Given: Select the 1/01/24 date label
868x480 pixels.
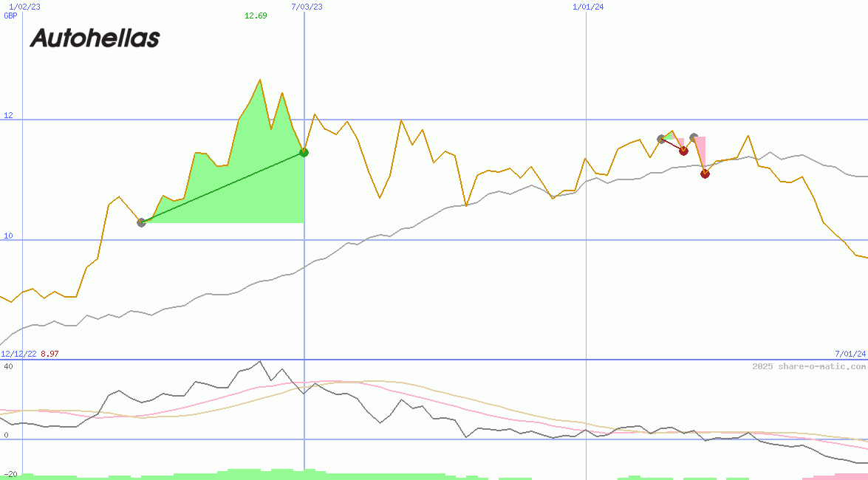Looking at the screenshot, I should 588,7.
